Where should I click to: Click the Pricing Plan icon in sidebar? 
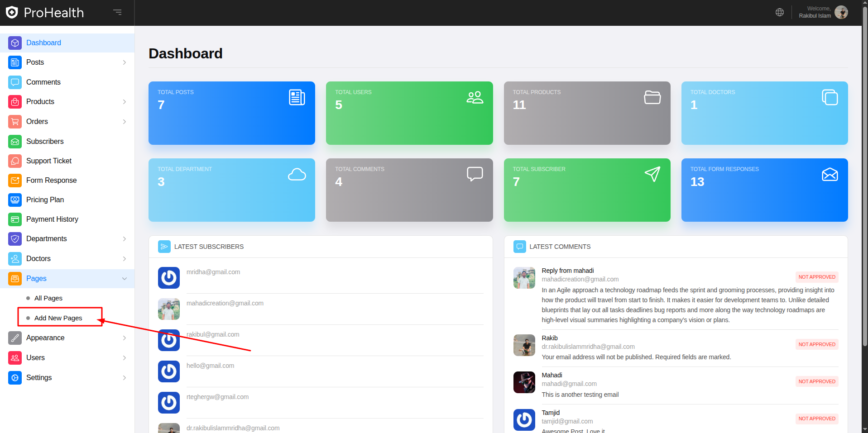(x=15, y=200)
